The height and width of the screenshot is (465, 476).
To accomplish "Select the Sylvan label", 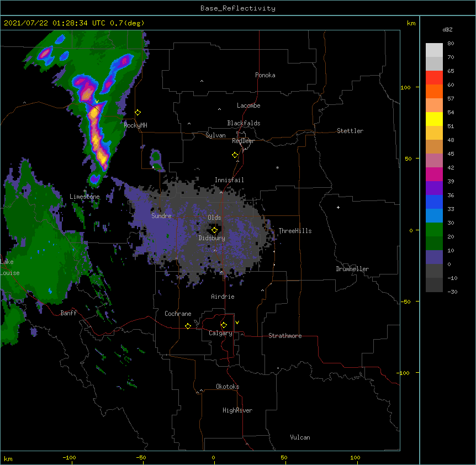I will coord(215,135).
